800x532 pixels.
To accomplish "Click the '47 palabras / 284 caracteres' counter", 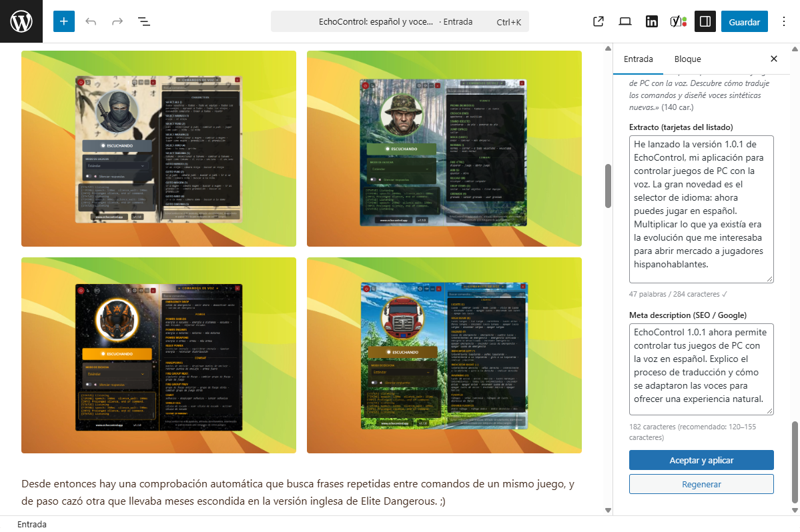I will pyautogui.click(x=677, y=294).
